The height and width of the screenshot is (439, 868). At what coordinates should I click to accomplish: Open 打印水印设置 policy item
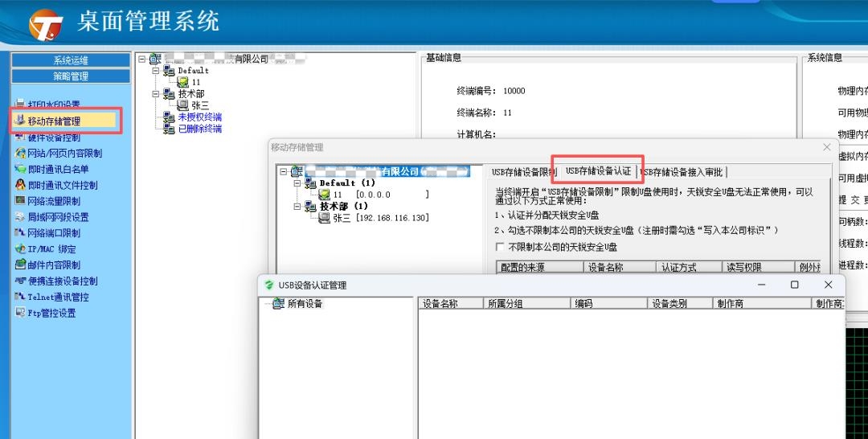click(x=54, y=105)
